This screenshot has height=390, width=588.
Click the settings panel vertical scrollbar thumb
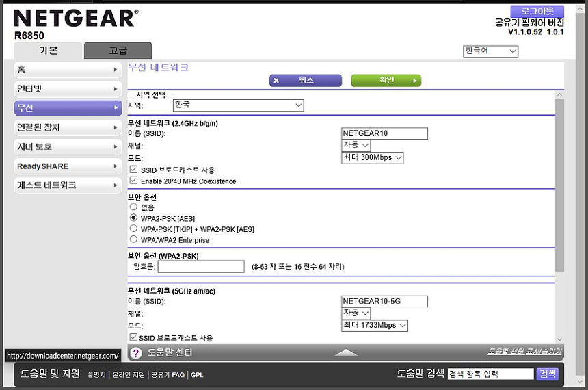(559, 185)
